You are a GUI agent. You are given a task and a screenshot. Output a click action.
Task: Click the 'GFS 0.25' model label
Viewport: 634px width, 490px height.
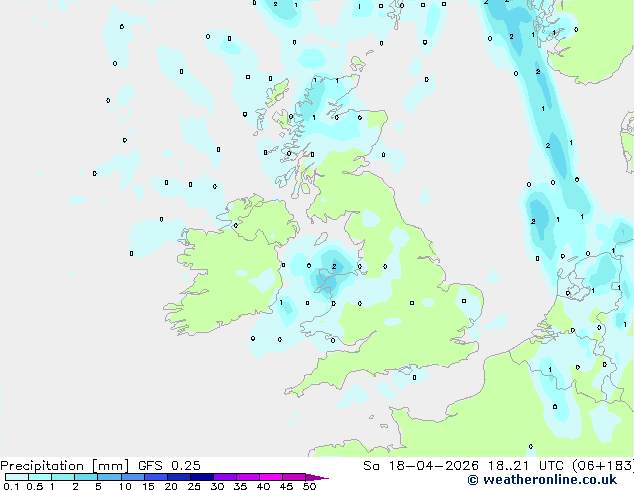point(169,466)
